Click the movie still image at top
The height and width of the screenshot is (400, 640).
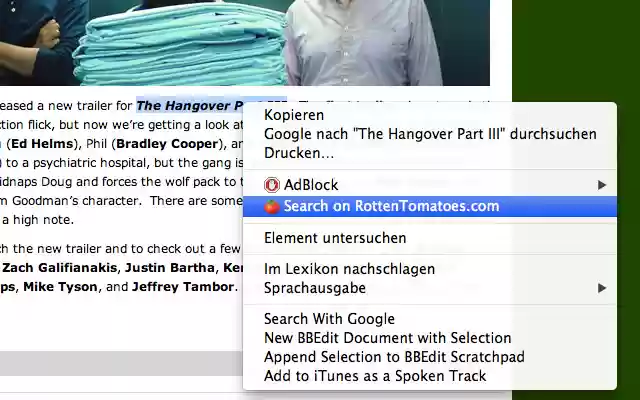coord(245,42)
